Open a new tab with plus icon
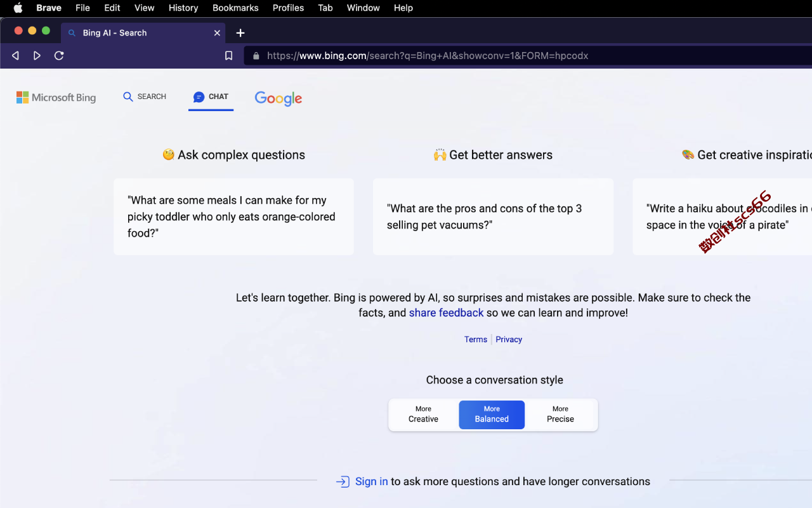Screen dimensions: 812x508 coord(240,33)
